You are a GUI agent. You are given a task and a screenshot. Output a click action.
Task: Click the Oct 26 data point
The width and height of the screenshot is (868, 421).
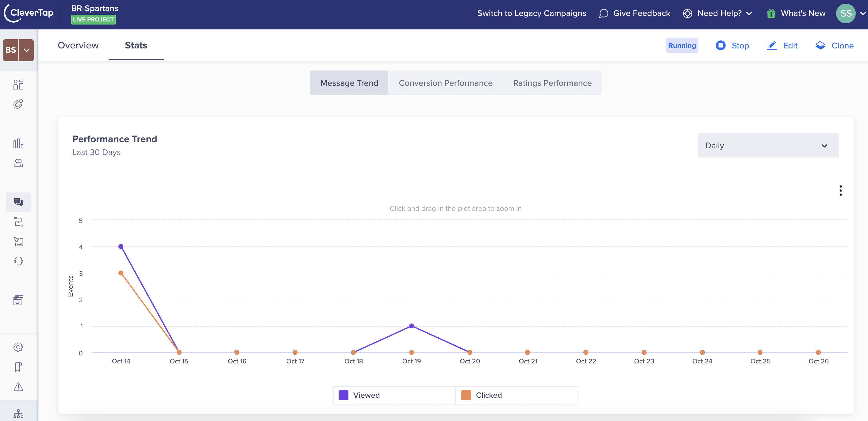[818, 352]
